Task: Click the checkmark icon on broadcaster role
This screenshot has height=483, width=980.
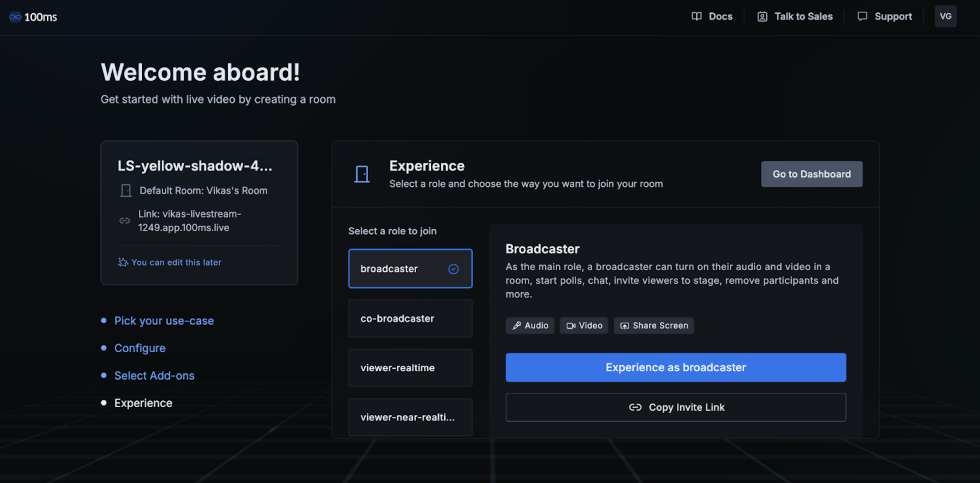Action: coord(453,269)
